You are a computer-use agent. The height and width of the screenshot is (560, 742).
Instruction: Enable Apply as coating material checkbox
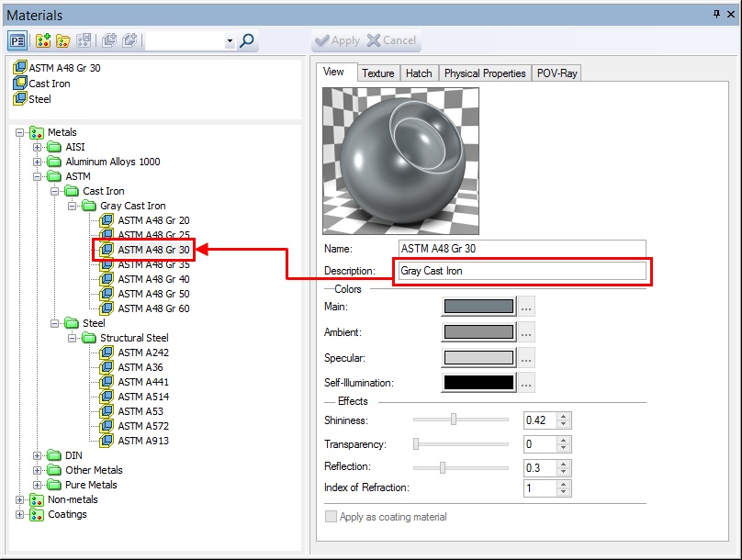pyautogui.click(x=332, y=517)
